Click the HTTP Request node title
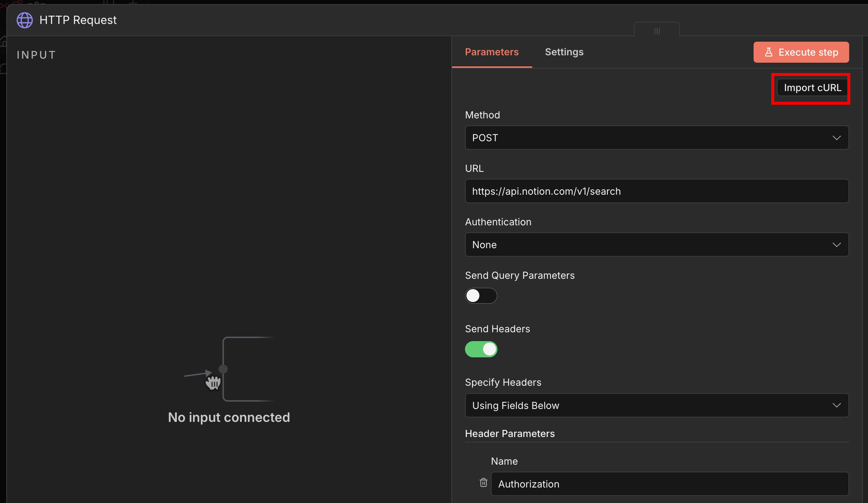 point(78,20)
